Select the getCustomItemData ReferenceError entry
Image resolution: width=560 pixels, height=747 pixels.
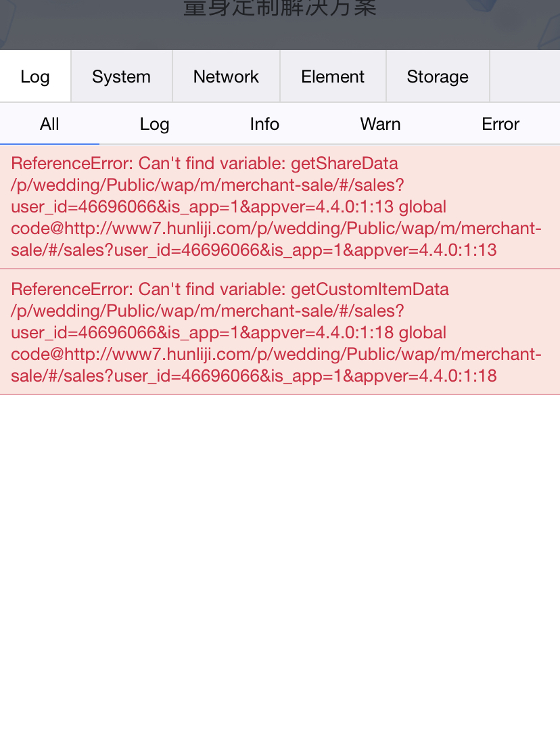pyautogui.click(x=280, y=332)
